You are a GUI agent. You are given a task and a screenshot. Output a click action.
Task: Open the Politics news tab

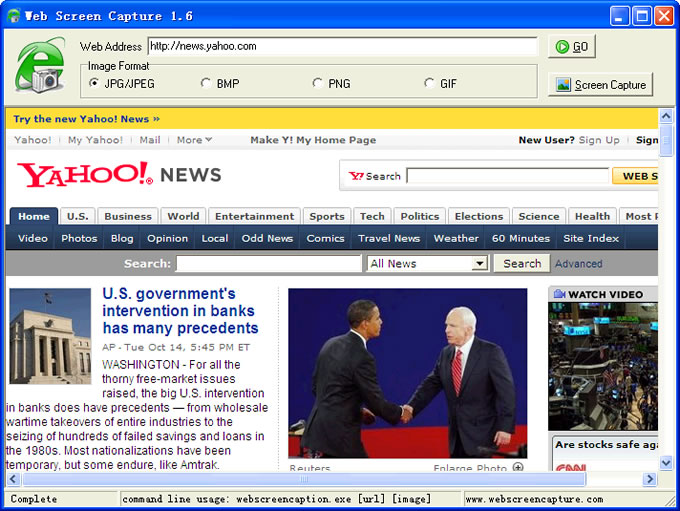419,216
